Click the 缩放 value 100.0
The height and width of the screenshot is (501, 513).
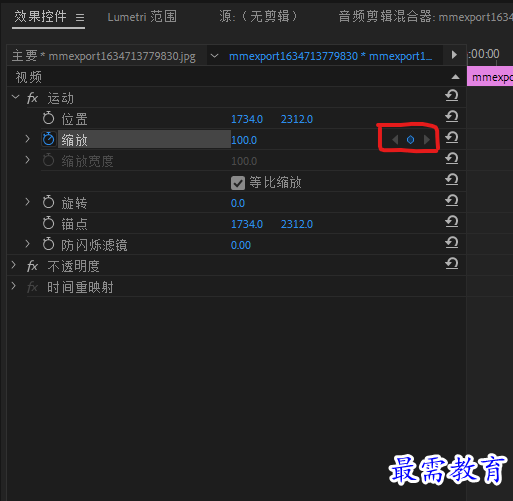pyautogui.click(x=244, y=140)
